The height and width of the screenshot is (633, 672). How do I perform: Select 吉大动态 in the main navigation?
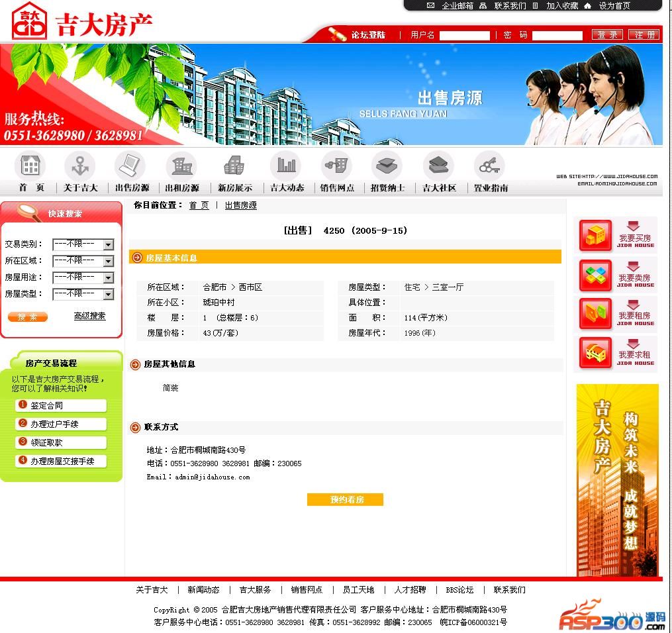287,187
